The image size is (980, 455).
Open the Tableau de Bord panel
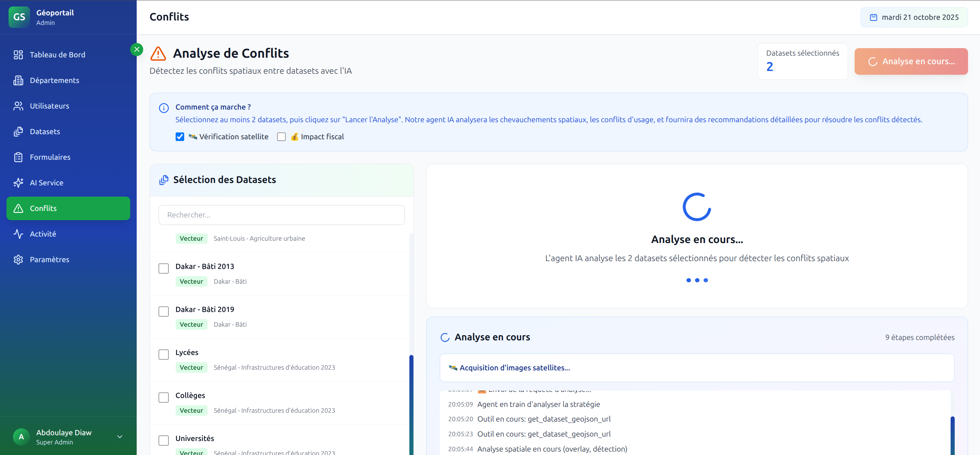57,54
